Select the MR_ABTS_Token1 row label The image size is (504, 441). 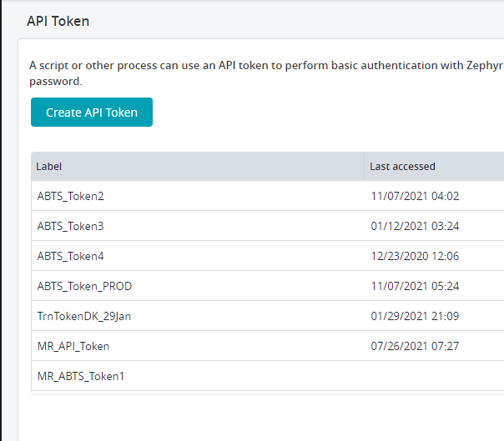[x=81, y=377]
